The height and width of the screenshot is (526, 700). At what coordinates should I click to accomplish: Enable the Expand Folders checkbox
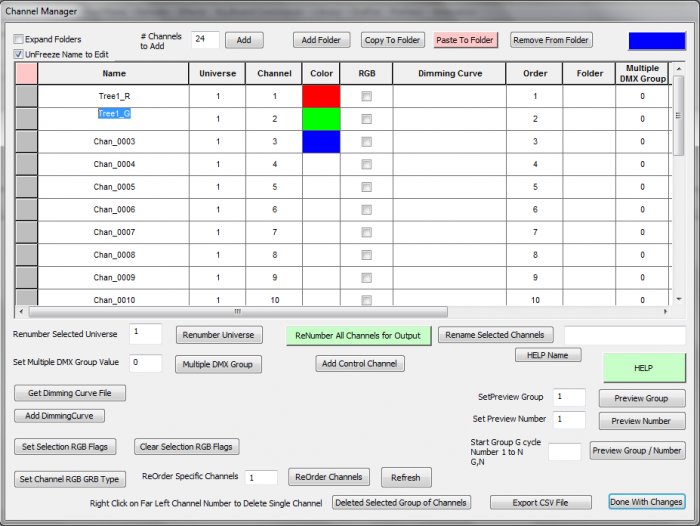(19, 39)
